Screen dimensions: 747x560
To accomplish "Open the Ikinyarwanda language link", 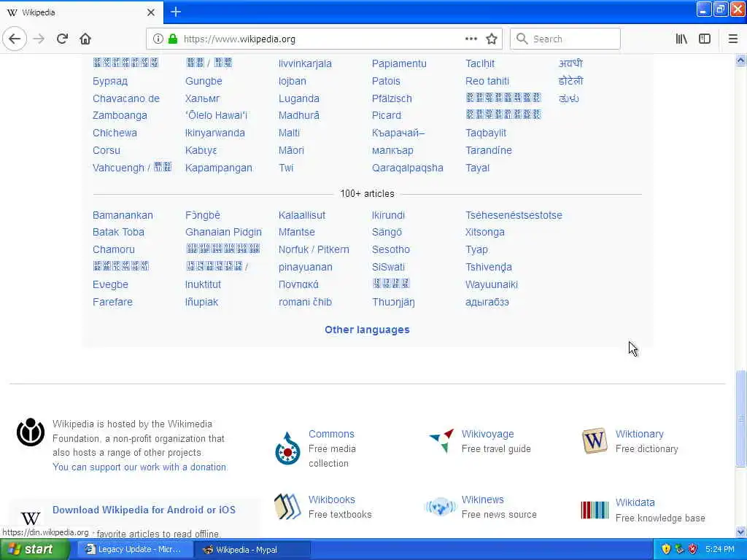I will click(x=215, y=133).
